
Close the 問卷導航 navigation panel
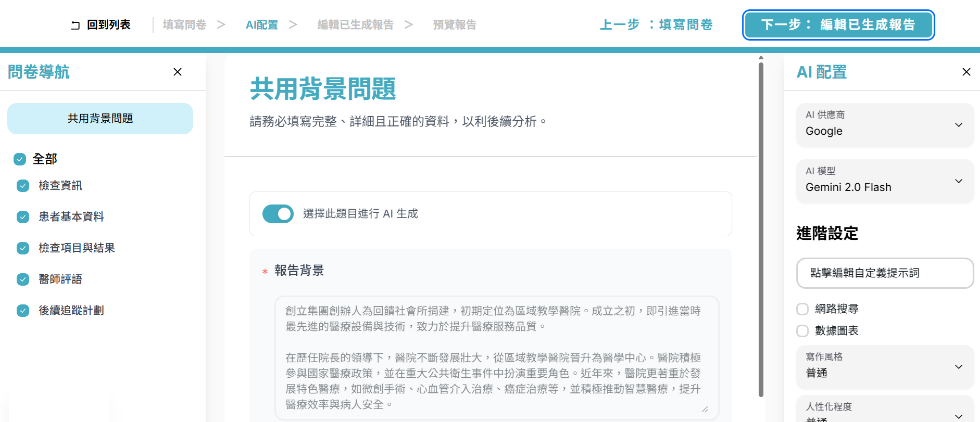pyautogui.click(x=178, y=72)
